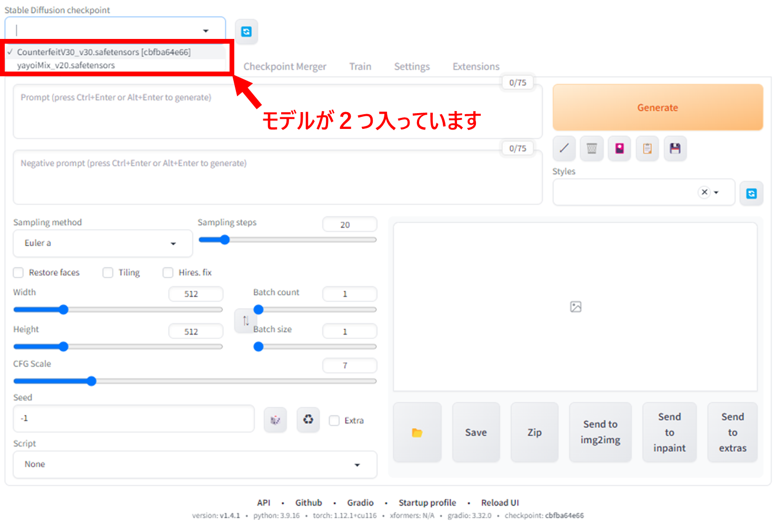The image size is (775, 532).
Task: Click the Reload UI link
Action: 499,503
